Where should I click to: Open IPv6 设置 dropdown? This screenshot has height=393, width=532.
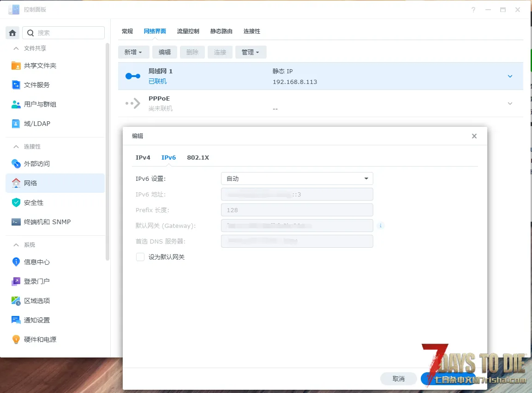[x=297, y=179]
